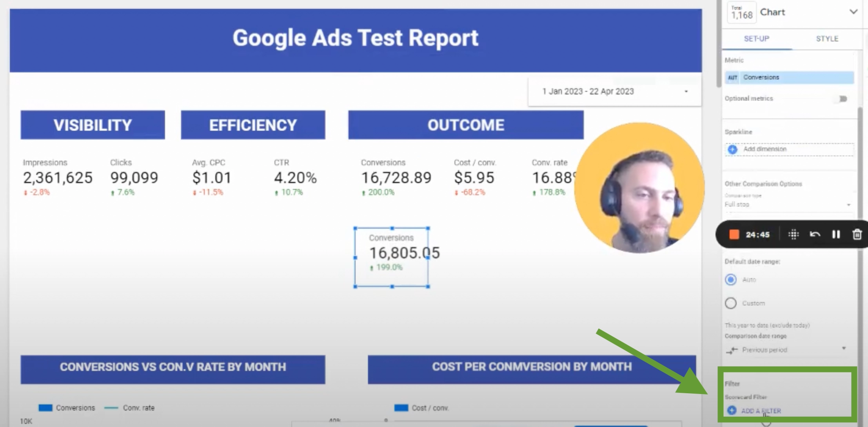Image resolution: width=868 pixels, height=427 pixels.
Task: Select the Clicks 99,099 scorecard
Action: 134,177
